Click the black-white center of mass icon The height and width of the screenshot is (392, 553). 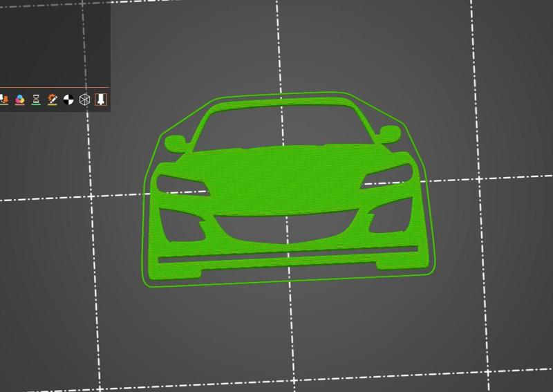(68, 100)
